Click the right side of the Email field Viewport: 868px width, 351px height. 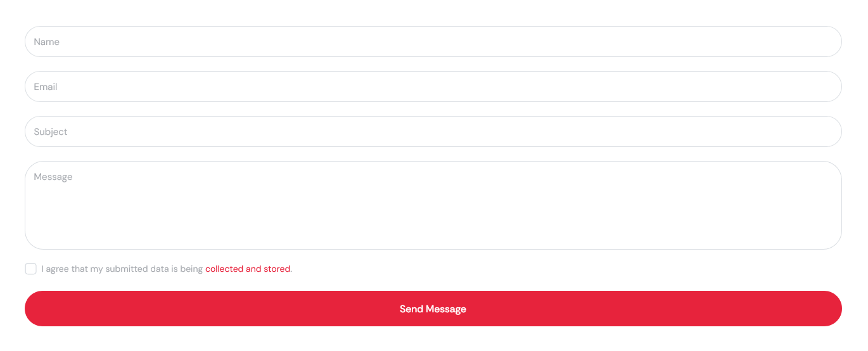[792, 87]
